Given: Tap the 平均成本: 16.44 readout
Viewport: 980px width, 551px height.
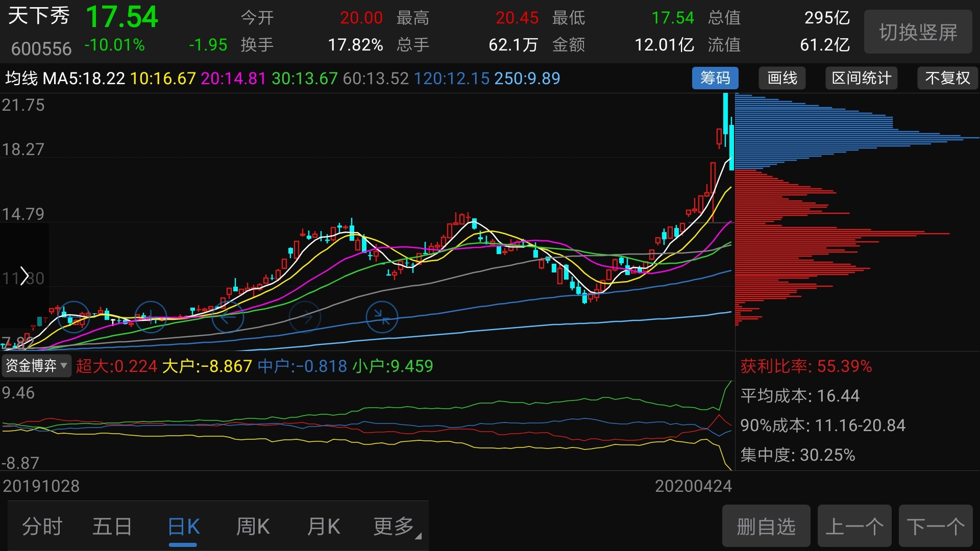Looking at the screenshot, I should 800,396.
